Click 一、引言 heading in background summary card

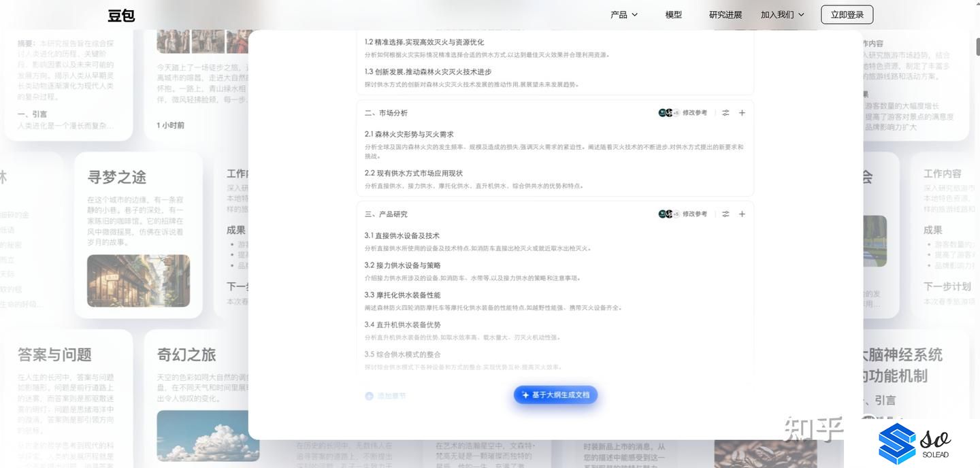pyautogui.click(x=33, y=114)
